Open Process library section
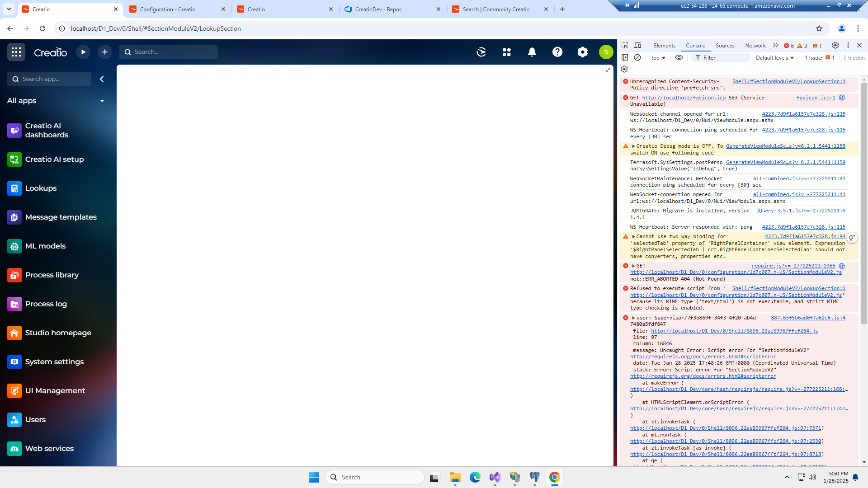868x488 pixels. coord(58,275)
